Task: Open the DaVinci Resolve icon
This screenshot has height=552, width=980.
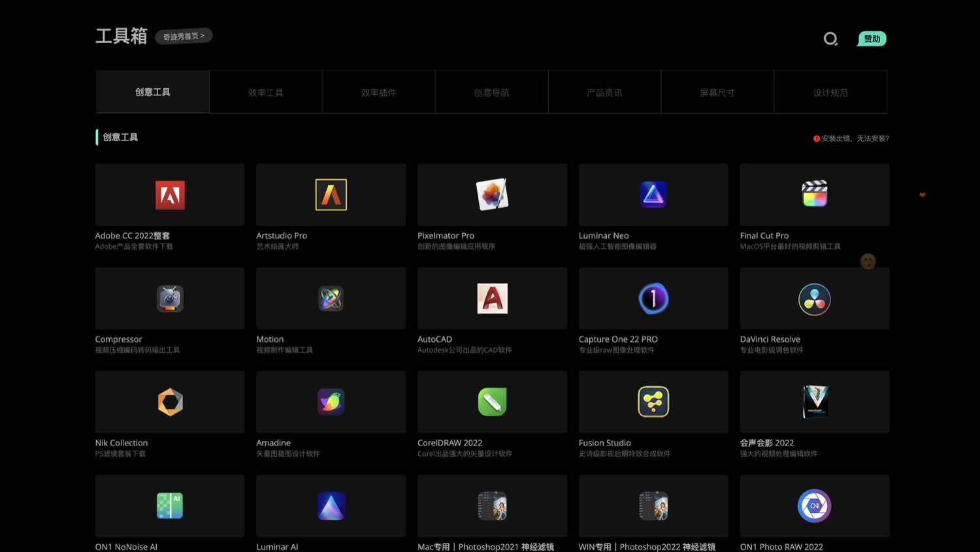Action: click(814, 299)
